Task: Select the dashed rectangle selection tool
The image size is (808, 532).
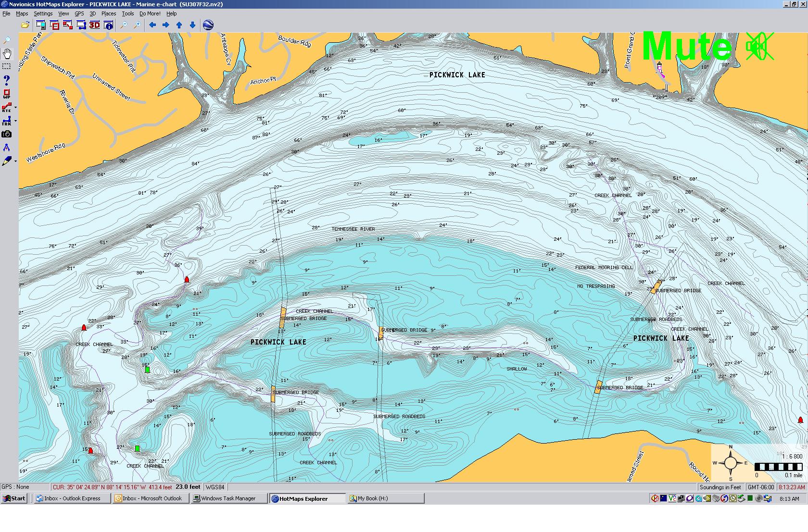Action: [7, 66]
